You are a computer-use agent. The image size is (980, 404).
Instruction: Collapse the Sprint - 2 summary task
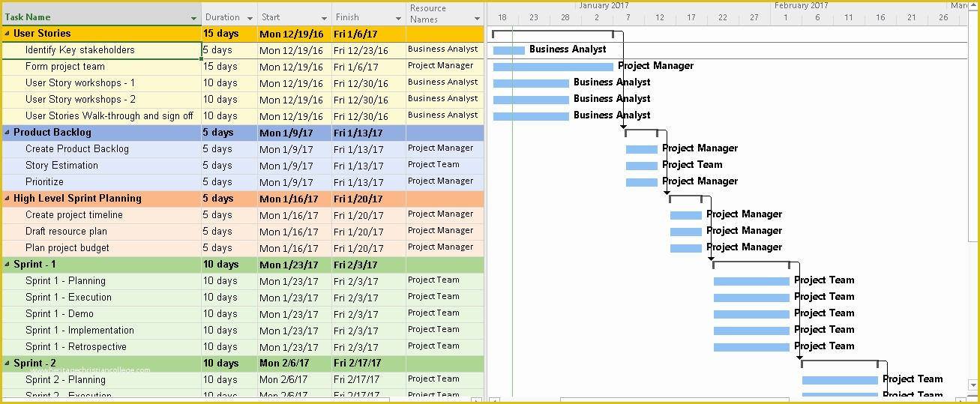point(7,364)
